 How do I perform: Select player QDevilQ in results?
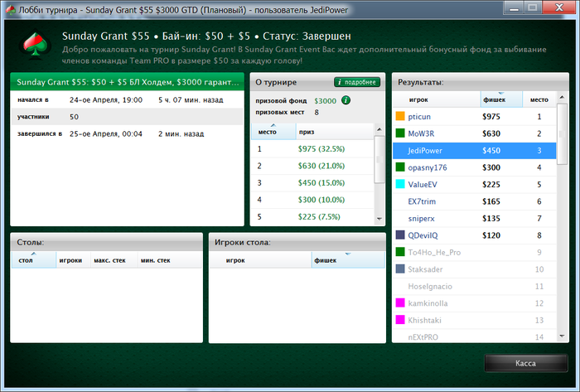(474, 235)
